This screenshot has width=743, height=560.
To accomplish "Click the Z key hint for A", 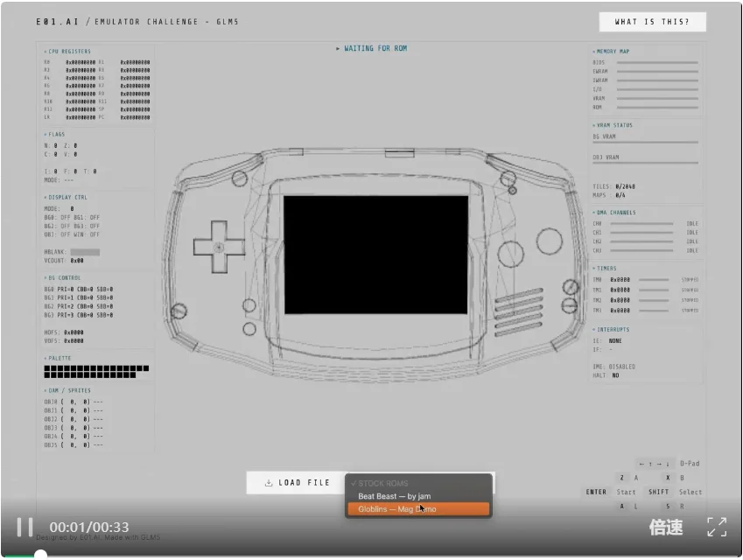I will (x=621, y=478).
